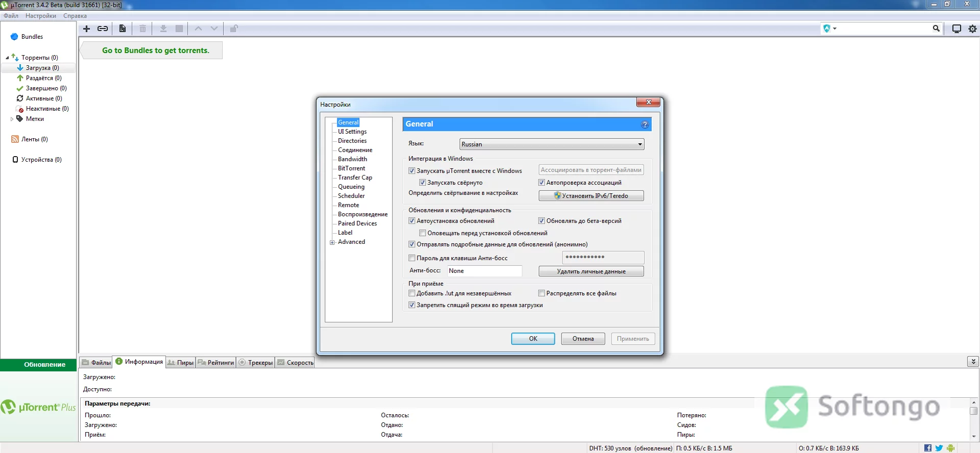Enable Оповещать перед установкой обновлений checkbox

pyautogui.click(x=423, y=233)
